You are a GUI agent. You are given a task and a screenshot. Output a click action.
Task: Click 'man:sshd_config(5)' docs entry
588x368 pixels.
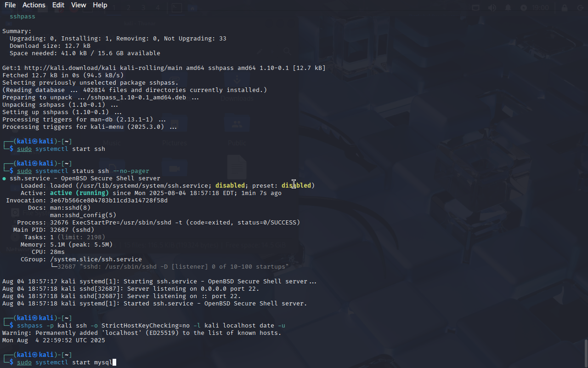[83, 215]
